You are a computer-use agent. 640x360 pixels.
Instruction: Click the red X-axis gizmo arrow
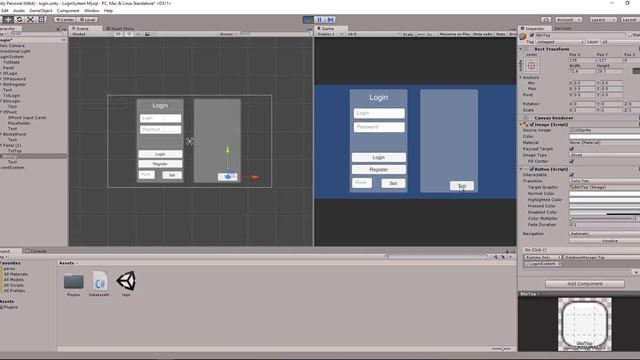(255, 177)
